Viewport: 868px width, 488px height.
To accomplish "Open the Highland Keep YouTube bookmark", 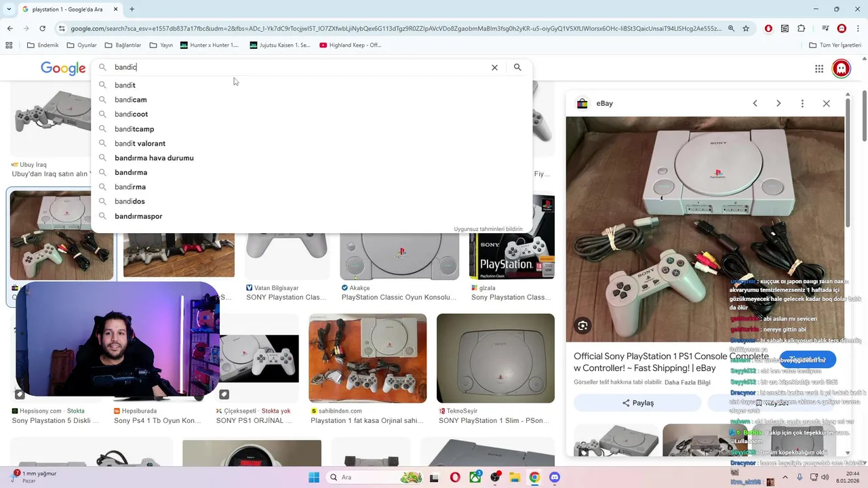I will (x=351, y=45).
